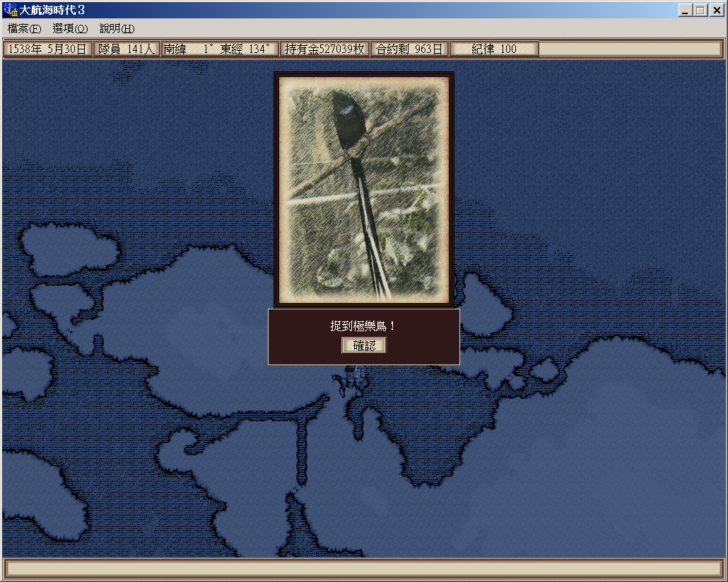Select the 1538年 5月30日 date panel
The image size is (728, 582).
[47, 49]
